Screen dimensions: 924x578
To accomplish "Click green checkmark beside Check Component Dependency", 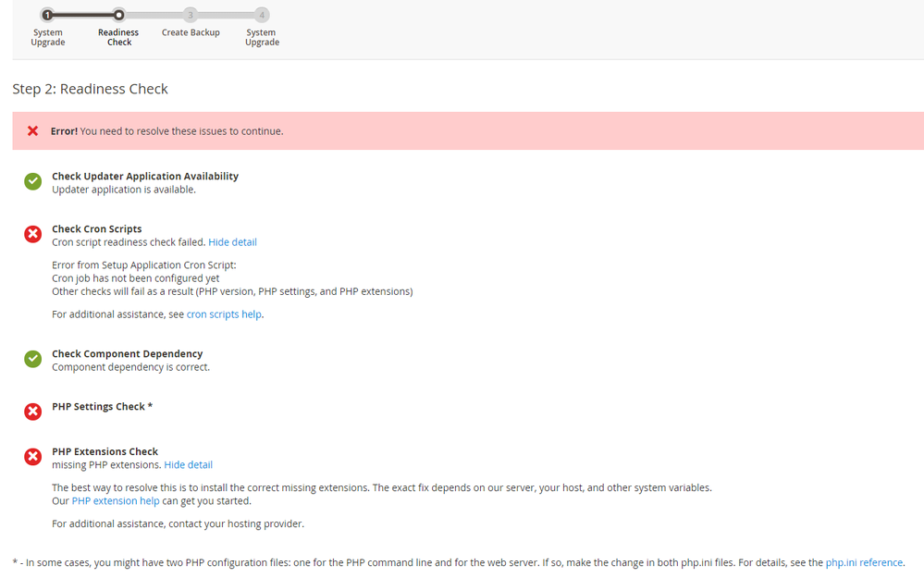I will pyautogui.click(x=32, y=359).
